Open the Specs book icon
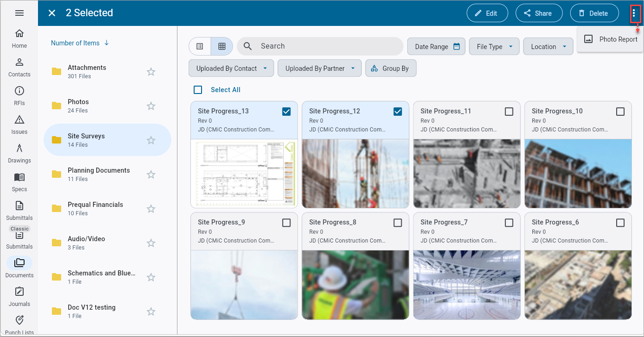Screen dimensions: 644x337 click(x=19, y=177)
